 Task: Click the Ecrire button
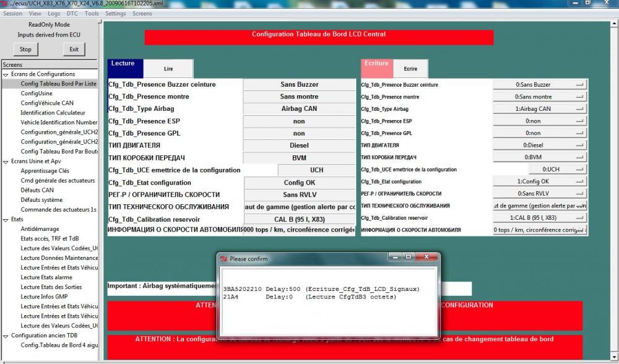click(410, 69)
